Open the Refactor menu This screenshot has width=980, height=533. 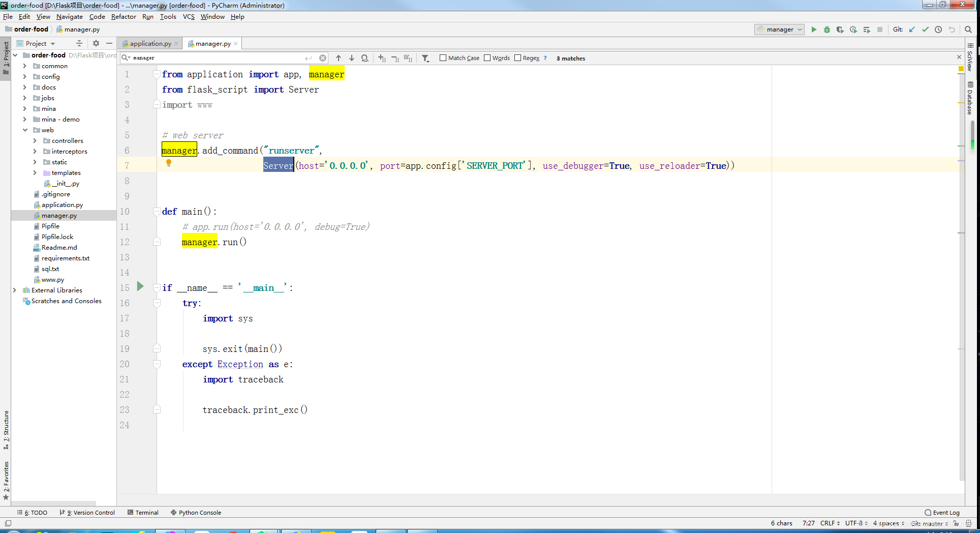pyautogui.click(x=124, y=17)
